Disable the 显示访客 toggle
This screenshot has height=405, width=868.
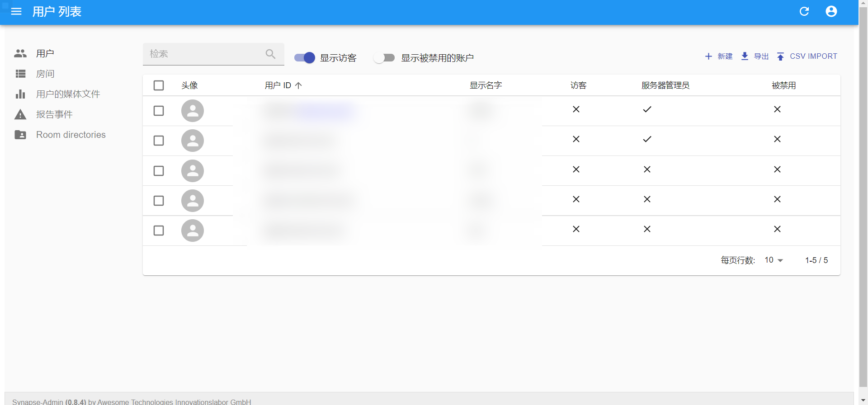tap(305, 58)
